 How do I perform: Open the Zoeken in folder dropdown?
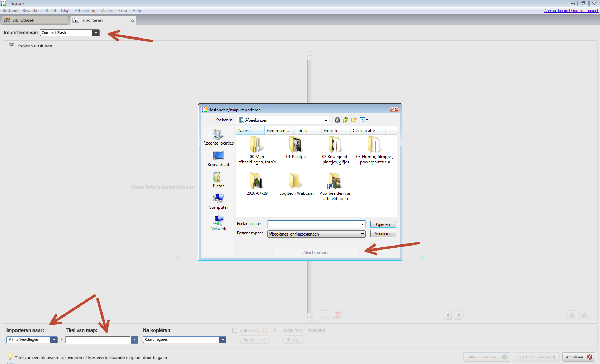[326, 120]
